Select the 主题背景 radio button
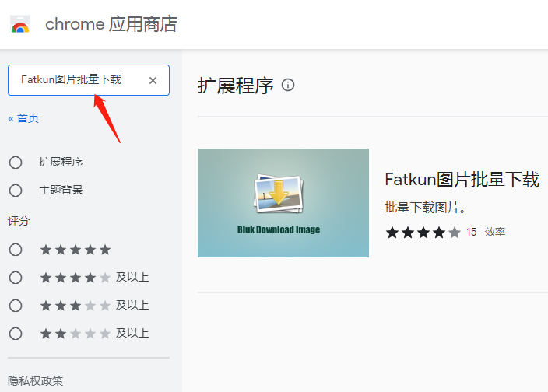 tap(16, 191)
